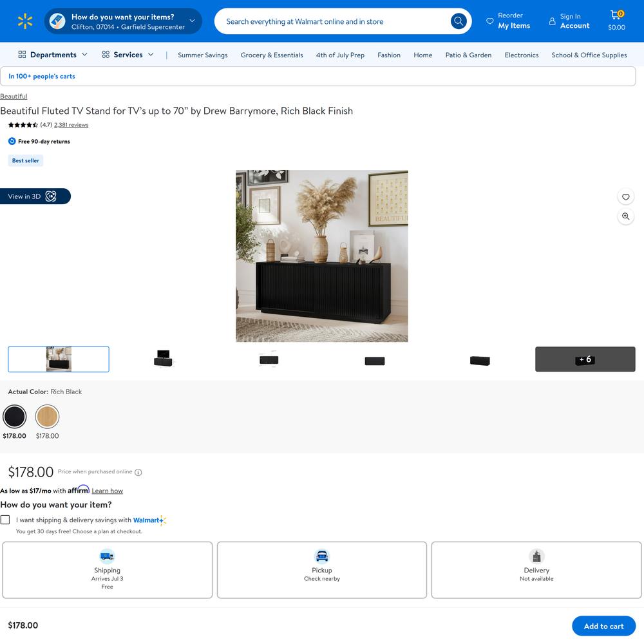Open the 2,381 reviews link
The image size is (644, 644).
coord(71,125)
